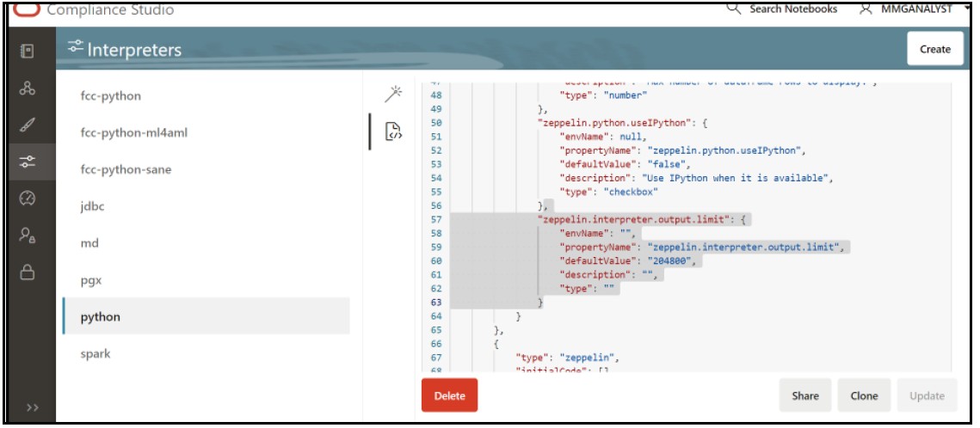Image resolution: width=980 pixels, height=428 pixels.
Task: Switch to the magic wand form view
Action: [x=393, y=95]
